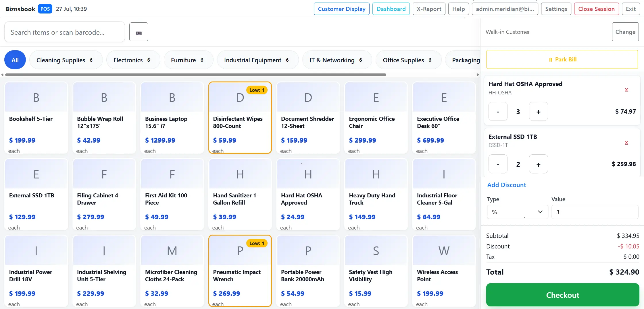Add Portable Power Bank 20000mAh to cart
The height and width of the screenshot is (309, 644).
coord(308,271)
